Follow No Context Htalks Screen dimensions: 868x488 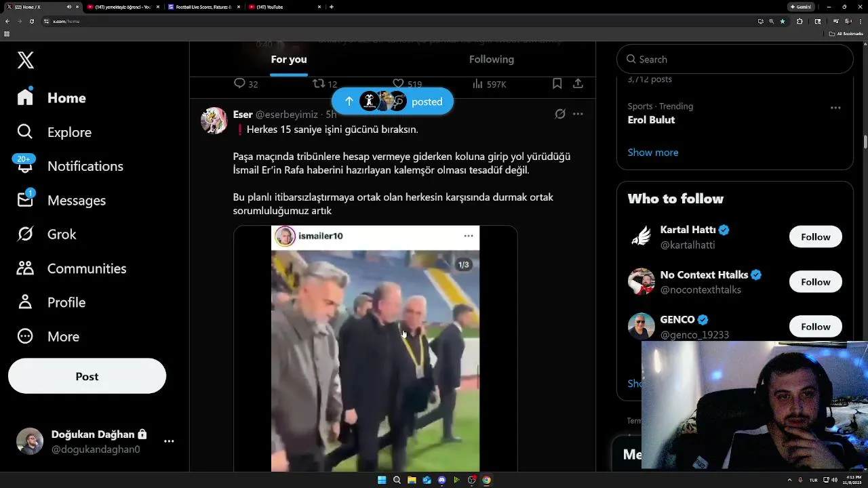tap(815, 281)
